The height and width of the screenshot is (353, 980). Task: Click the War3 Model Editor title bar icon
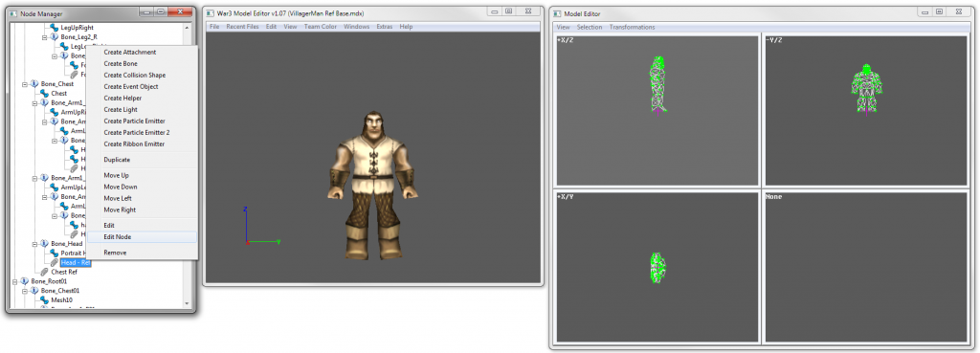point(210,12)
